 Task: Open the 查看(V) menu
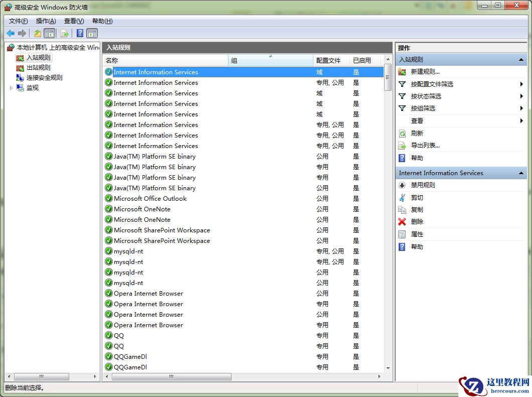click(73, 21)
